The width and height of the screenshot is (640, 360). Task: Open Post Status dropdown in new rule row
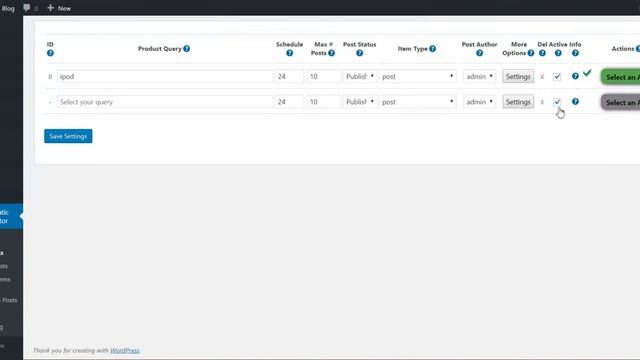pyautogui.click(x=360, y=102)
